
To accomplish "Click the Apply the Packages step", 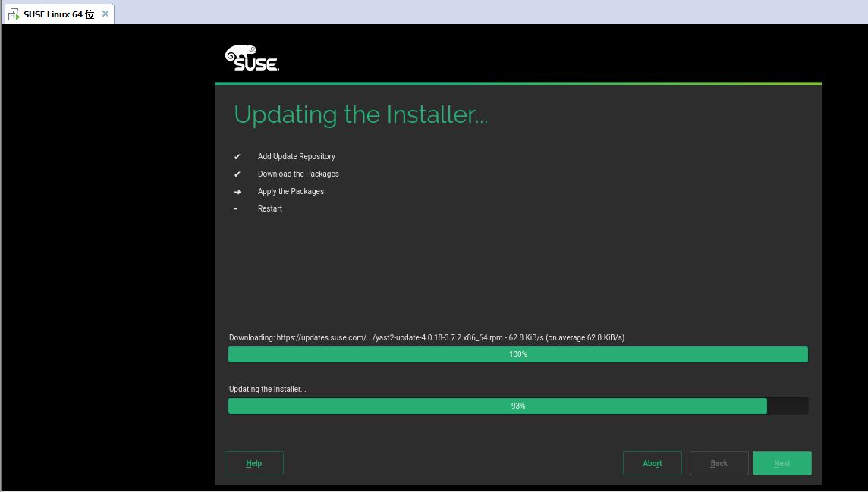I will coord(291,191).
